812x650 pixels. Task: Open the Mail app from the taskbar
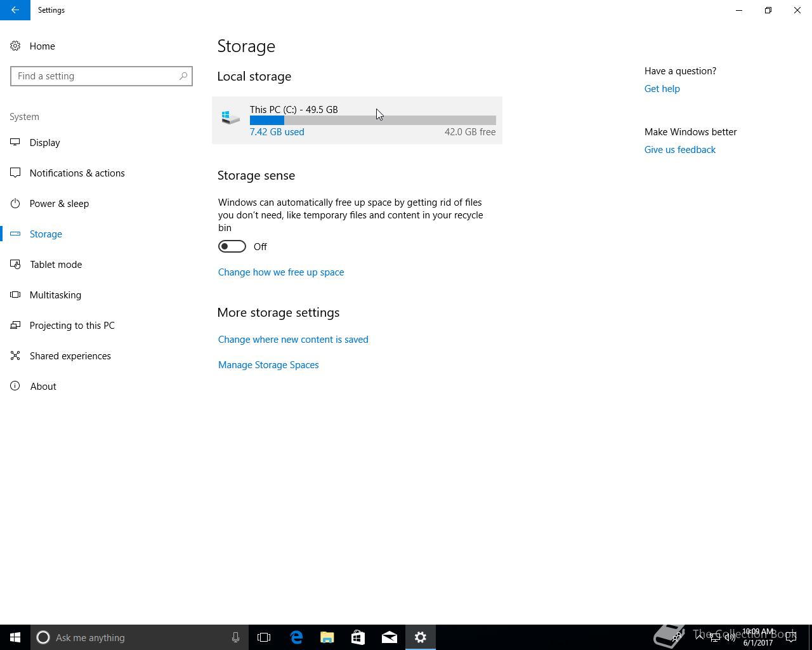(389, 637)
